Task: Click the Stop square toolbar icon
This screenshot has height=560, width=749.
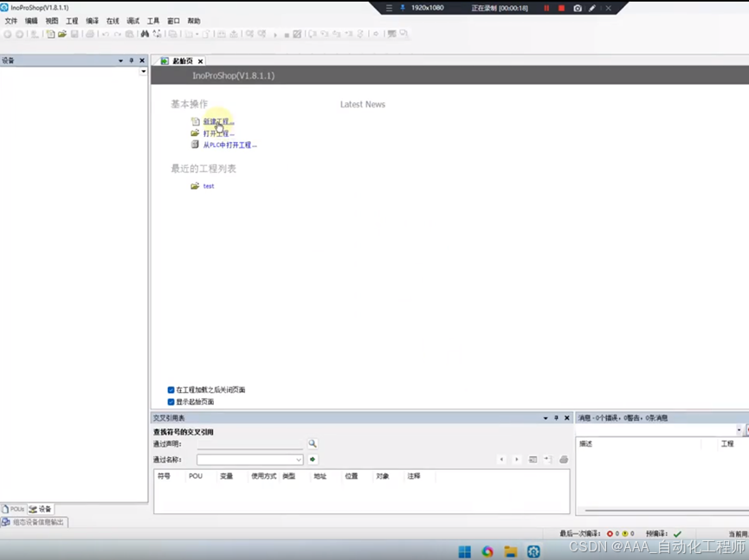Action: (286, 35)
